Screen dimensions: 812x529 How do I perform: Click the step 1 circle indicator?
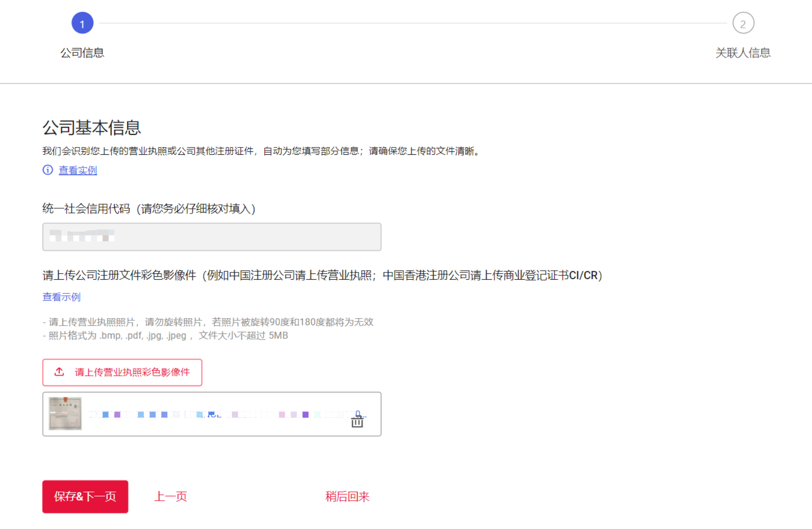82,23
